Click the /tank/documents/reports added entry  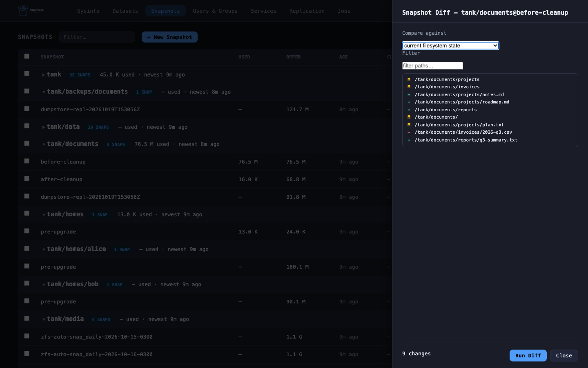[x=490, y=110]
